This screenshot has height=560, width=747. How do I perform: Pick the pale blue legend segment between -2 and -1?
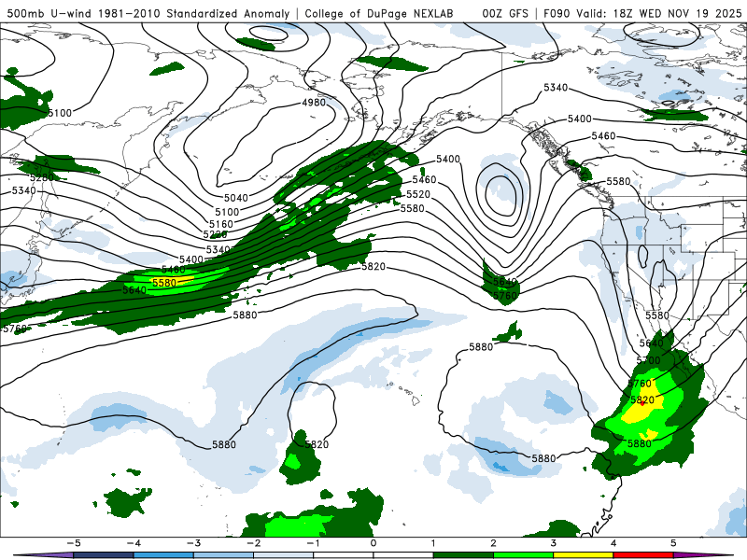click(x=284, y=555)
